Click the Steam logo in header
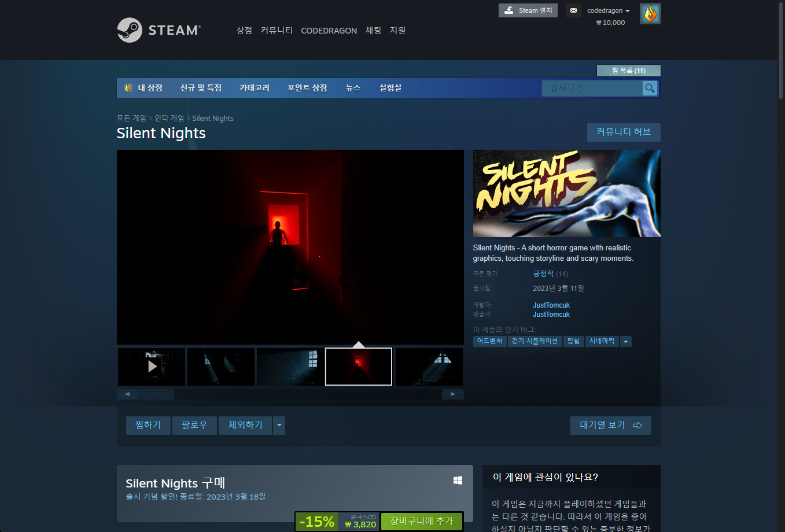The width and height of the screenshot is (785, 532). (159, 30)
